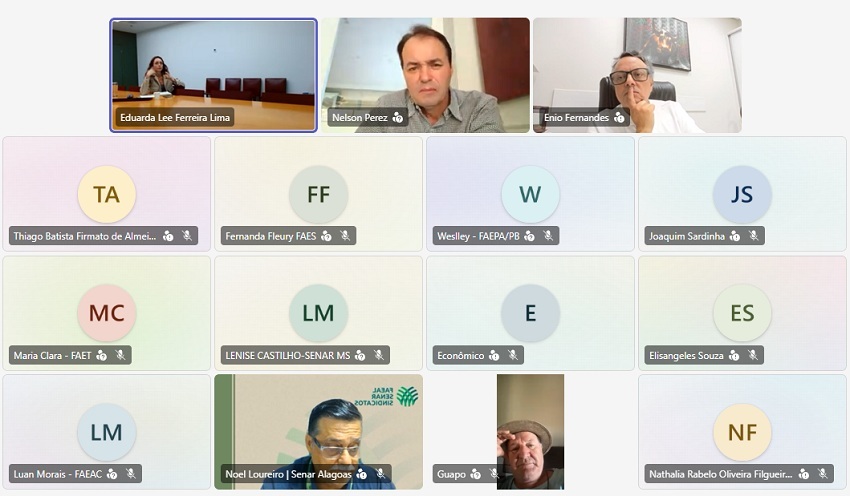Click the Weslley - FAEPA/PB name label
The image size is (850, 496).
pyautogui.click(x=478, y=236)
